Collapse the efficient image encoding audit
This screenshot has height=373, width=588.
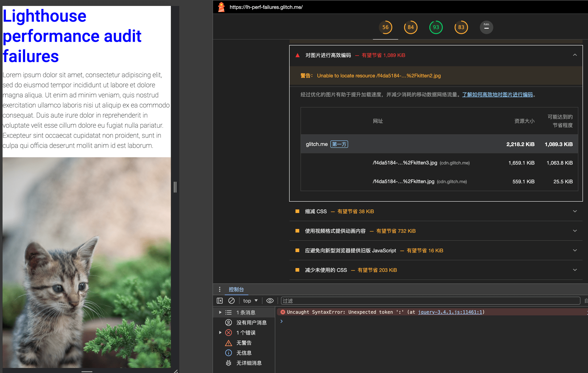[x=575, y=55]
